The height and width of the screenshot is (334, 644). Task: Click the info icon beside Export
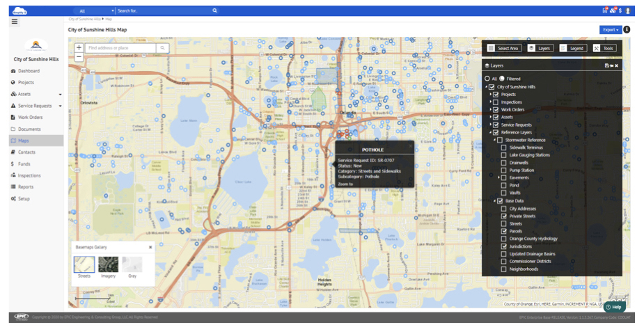coord(627,30)
